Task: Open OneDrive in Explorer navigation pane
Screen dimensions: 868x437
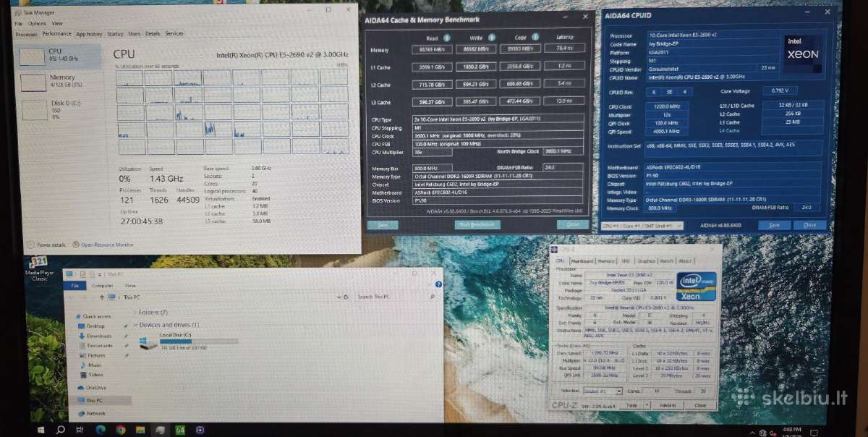Action: click(x=91, y=388)
